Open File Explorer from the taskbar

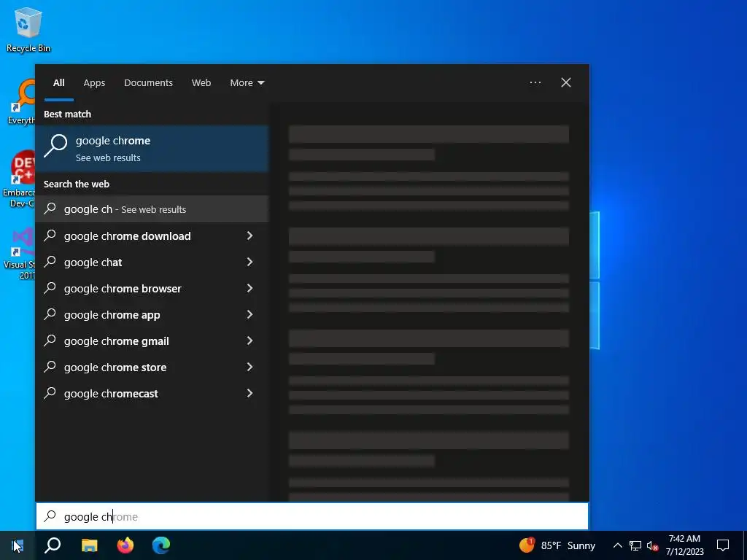89,545
